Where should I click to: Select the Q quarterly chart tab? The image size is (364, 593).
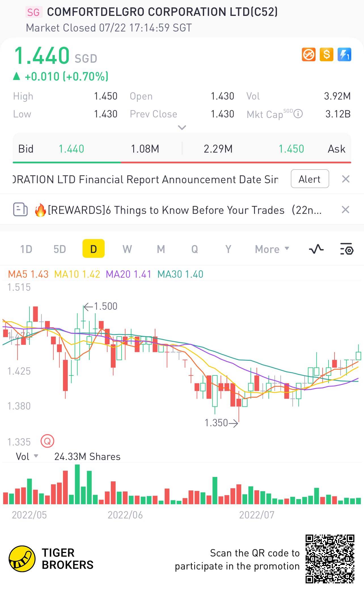tap(194, 249)
